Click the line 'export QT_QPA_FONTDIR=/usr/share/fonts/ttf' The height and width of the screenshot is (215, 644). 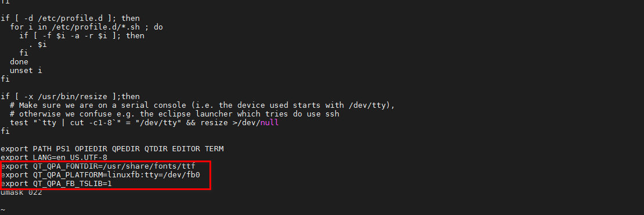(x=97, y=166)
